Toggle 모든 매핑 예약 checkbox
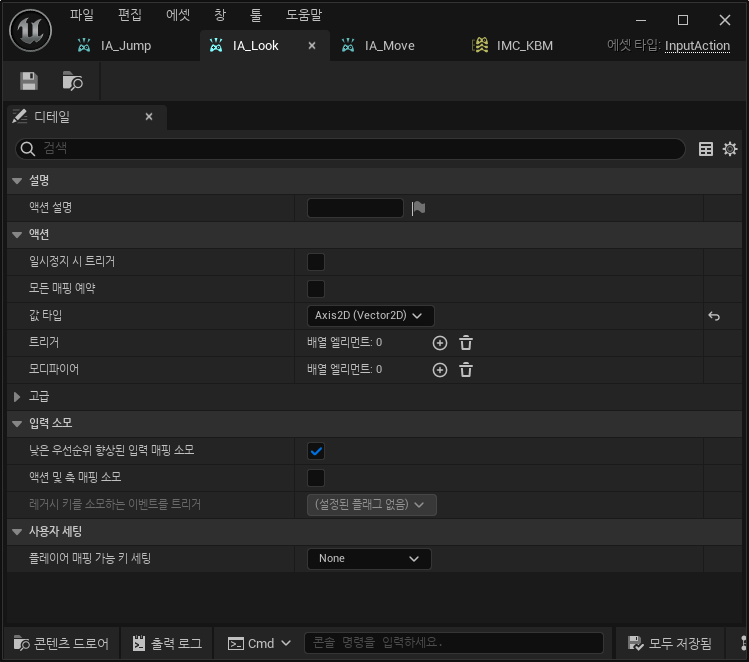Viewport: 749px width, 662px height. point(316,289)
